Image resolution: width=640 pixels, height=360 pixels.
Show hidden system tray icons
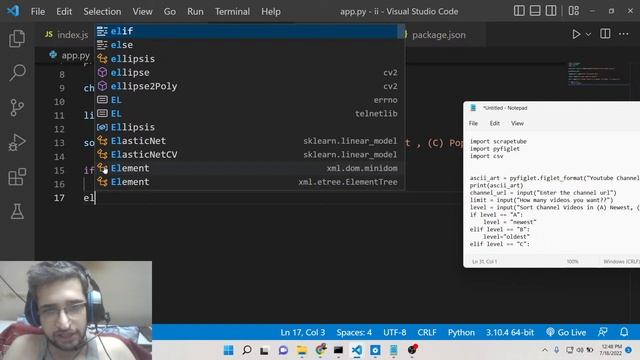[545, 350]
